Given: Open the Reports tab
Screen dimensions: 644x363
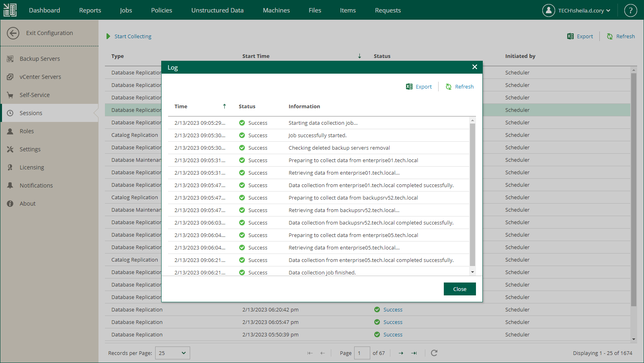Looking at the screenshot, I should 90,10.
